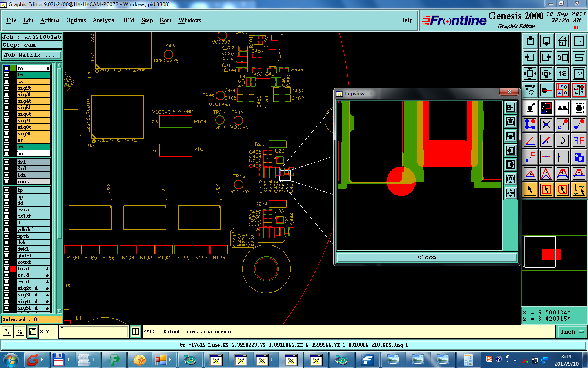Image resolution: width=588 pixels, height=368 pixels.
Task: Open the File menu
Action: click(x=11, y=20)
